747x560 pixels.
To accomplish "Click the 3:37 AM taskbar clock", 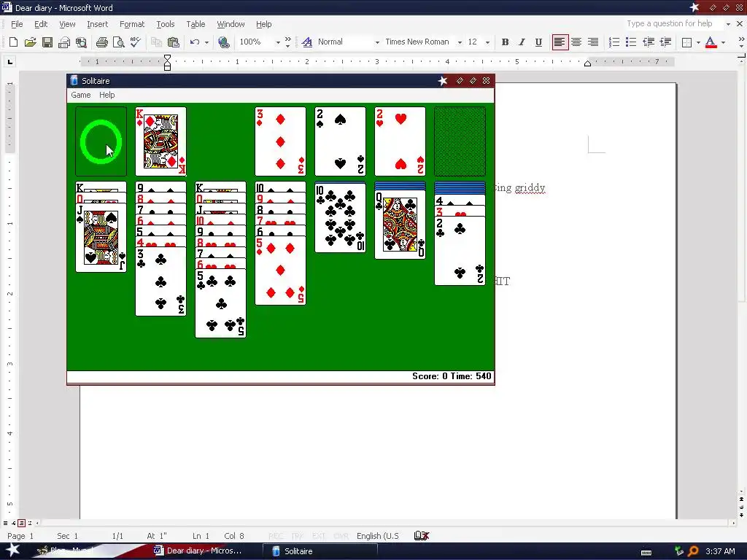I will pos(720,551).
